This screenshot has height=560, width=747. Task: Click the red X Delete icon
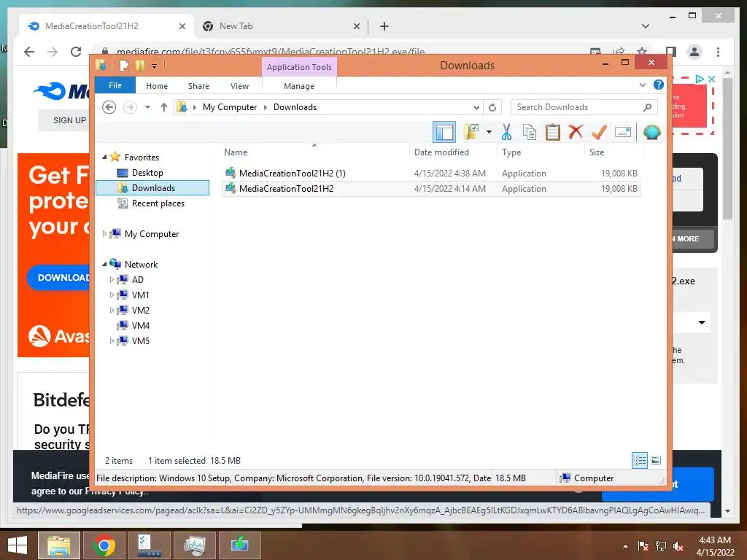click(x=576, y=131)
